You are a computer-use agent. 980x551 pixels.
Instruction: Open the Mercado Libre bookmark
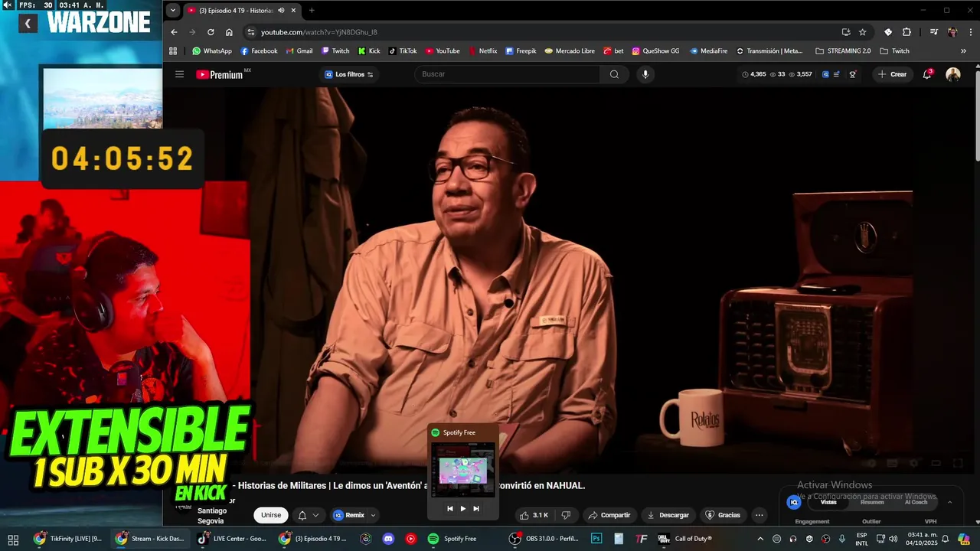point(570,51)
